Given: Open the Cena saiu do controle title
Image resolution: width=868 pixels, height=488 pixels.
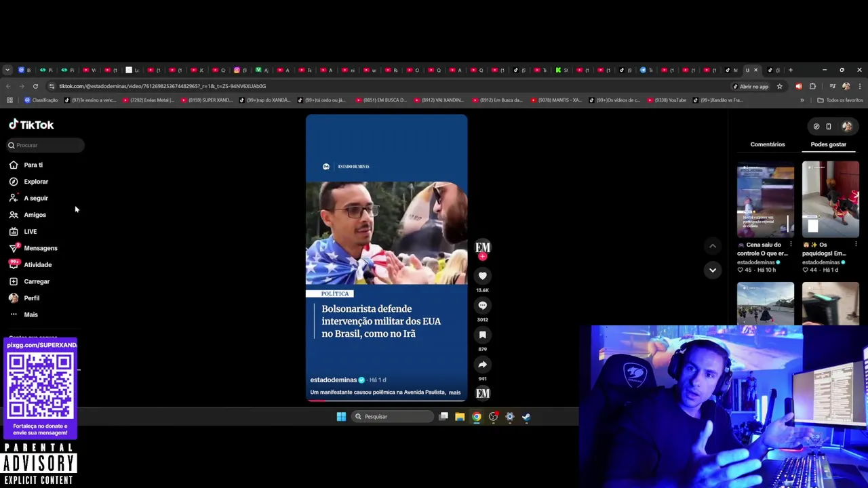Looking at the screenshot, I should point(762,249).
